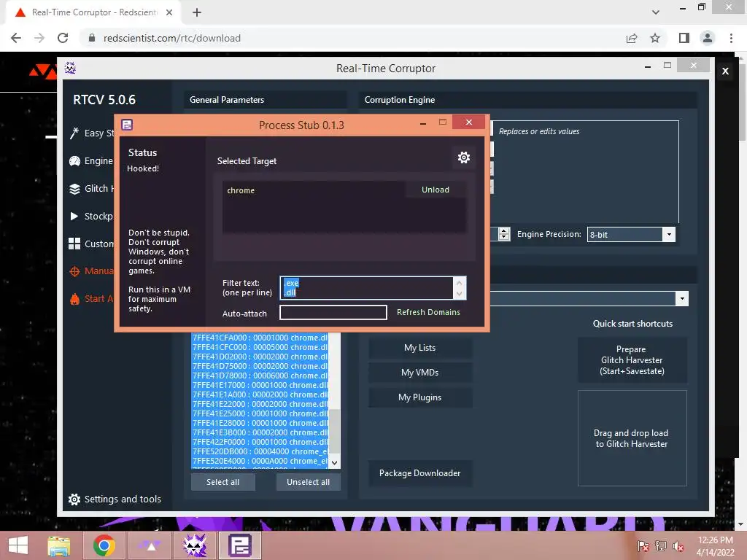Click the RTC launcher taskbar icon
The width and height of the screenshot is (747, 560).
pos(150,545)
